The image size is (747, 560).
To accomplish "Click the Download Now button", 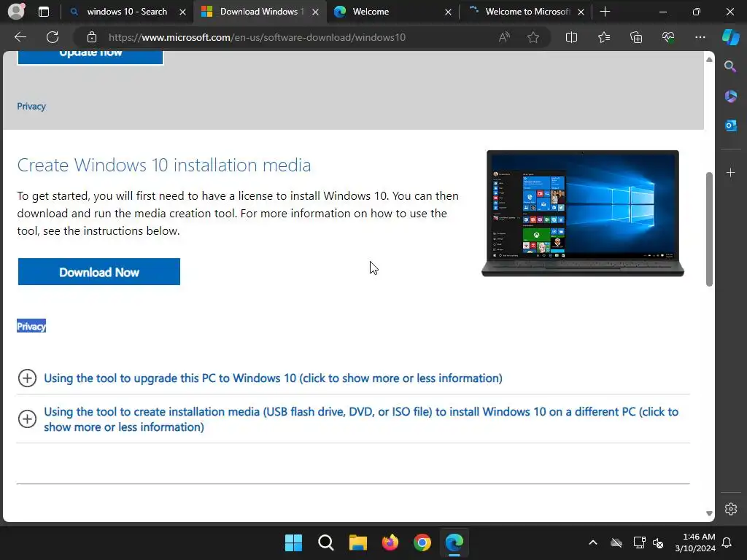I will (x=99, y=272).
